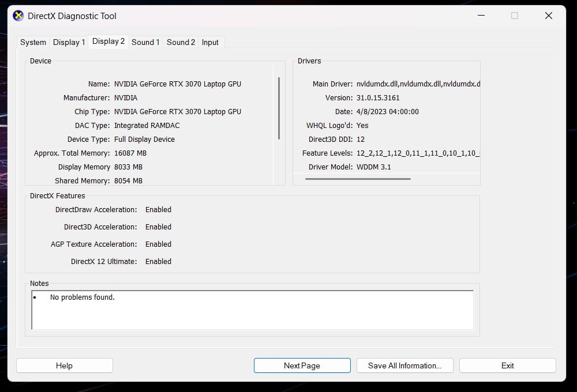Go to the Sound 1 tab
This screenshot has height=392, width=577.
pyautogui.click(x=145, y=42)
